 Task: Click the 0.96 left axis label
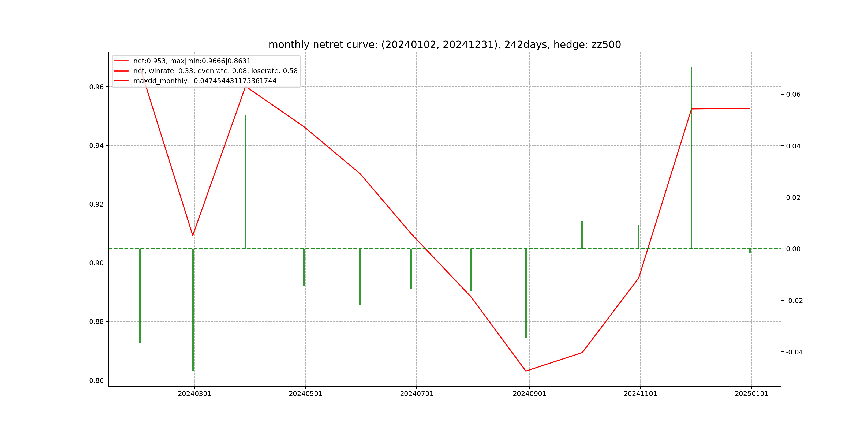point(96,87)
